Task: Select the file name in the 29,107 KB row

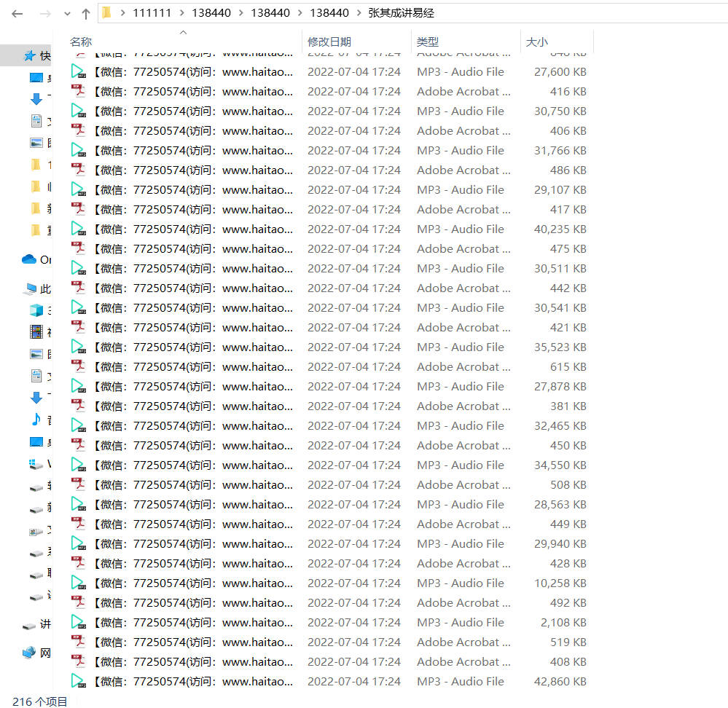Action: (x=193, y=190)
